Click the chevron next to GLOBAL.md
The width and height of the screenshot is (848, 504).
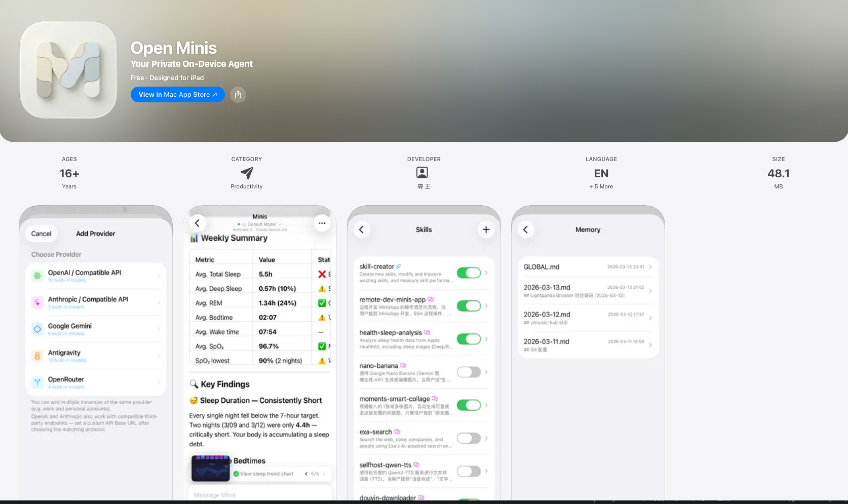tap(650, 266)
